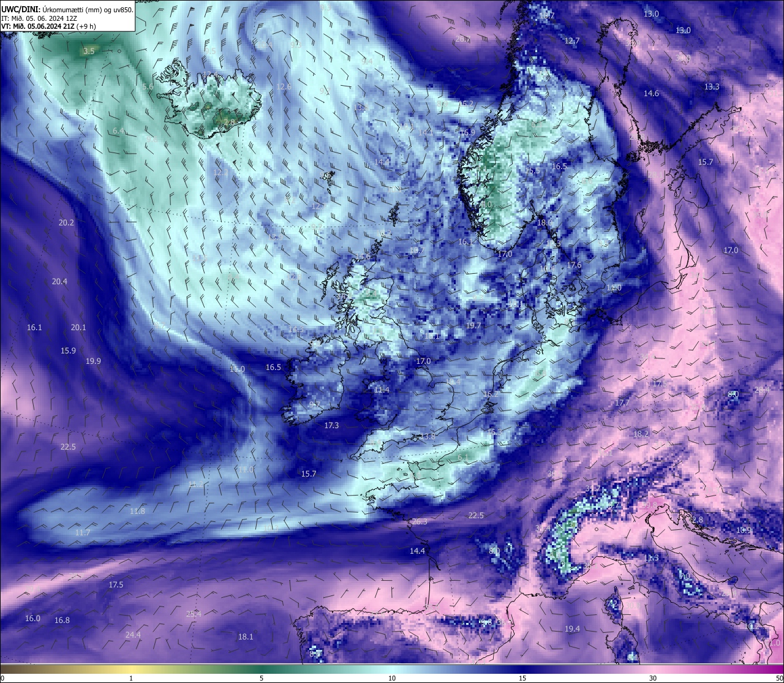The height and width of the screenshot is (683, 784).
Task: Click the 17.3 value south of Ireland
Action: [x=331, y=425]
